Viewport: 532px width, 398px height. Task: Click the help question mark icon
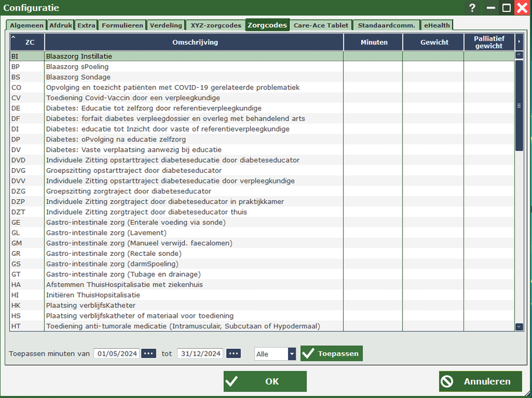point(472,8)
